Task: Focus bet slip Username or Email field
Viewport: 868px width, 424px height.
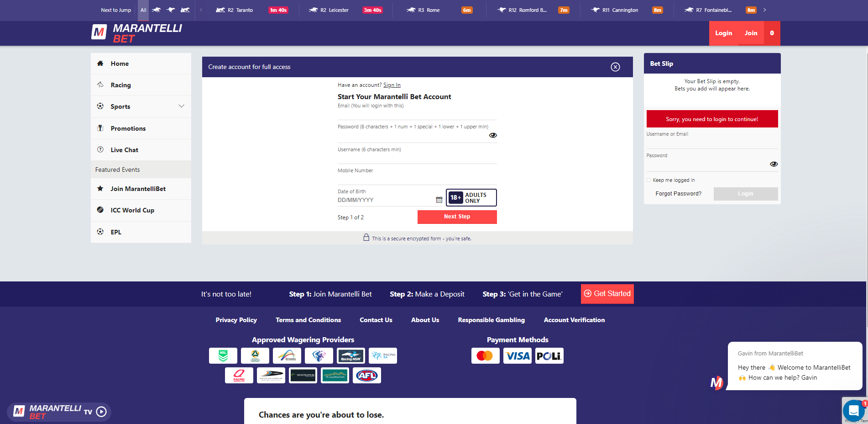Action: 712,143
